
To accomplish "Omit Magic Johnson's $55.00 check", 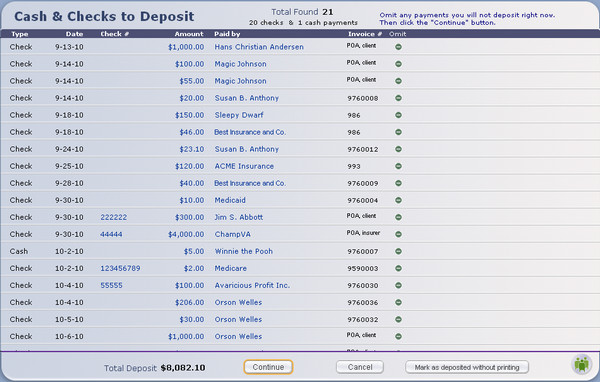I will [398, 81].
